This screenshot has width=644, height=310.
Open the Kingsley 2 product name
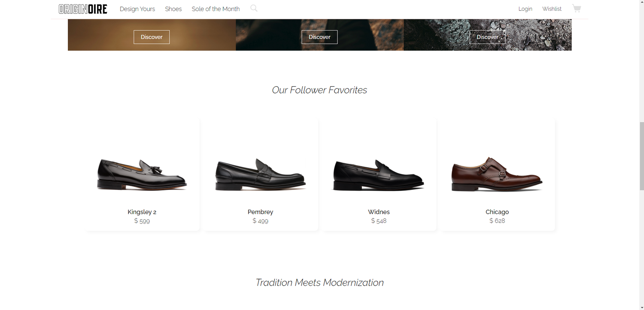click(142, 212)
